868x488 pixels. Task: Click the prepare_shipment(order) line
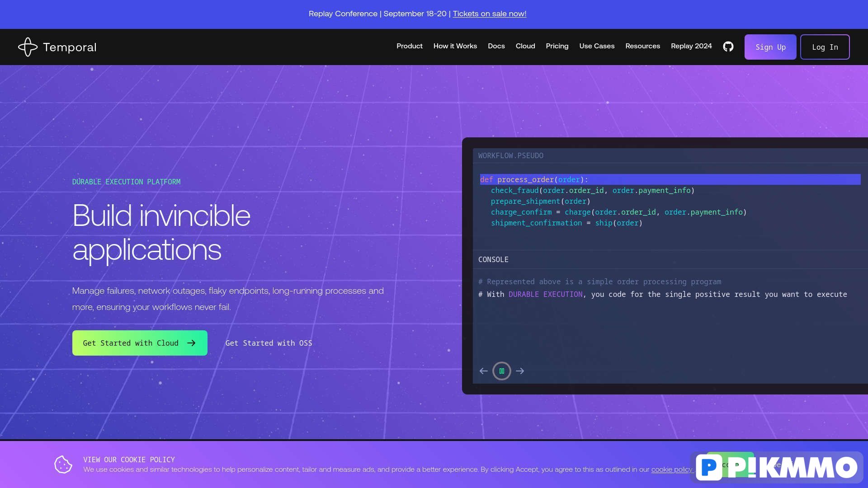(541, 201)
